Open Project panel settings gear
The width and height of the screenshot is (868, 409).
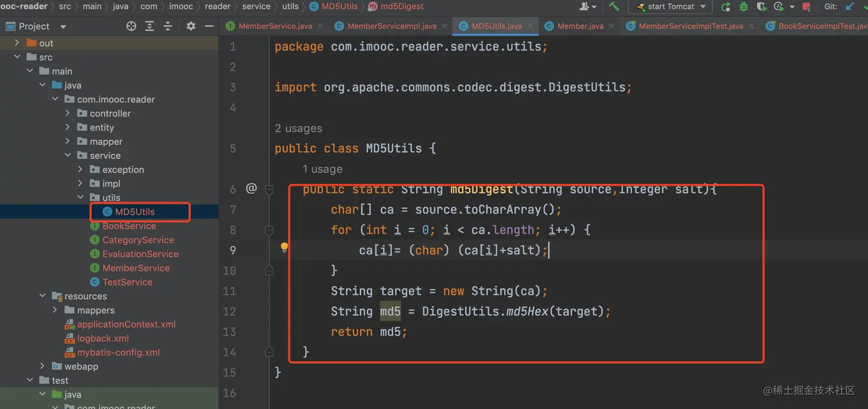(x=191, y=26)
